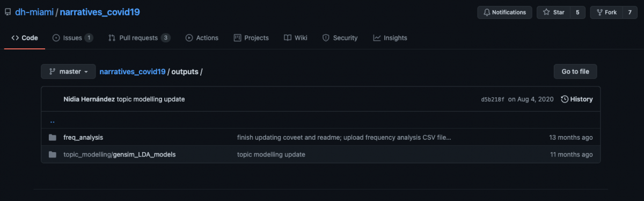Open the Pull requests tab
This screenshot has height=201, width=644.
(139, 38)
